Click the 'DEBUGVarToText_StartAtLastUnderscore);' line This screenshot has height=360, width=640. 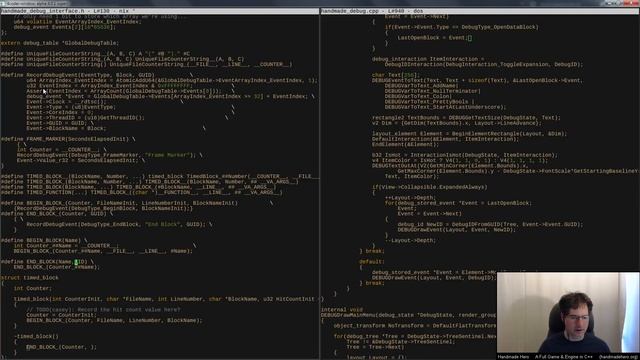click(445, 107)
